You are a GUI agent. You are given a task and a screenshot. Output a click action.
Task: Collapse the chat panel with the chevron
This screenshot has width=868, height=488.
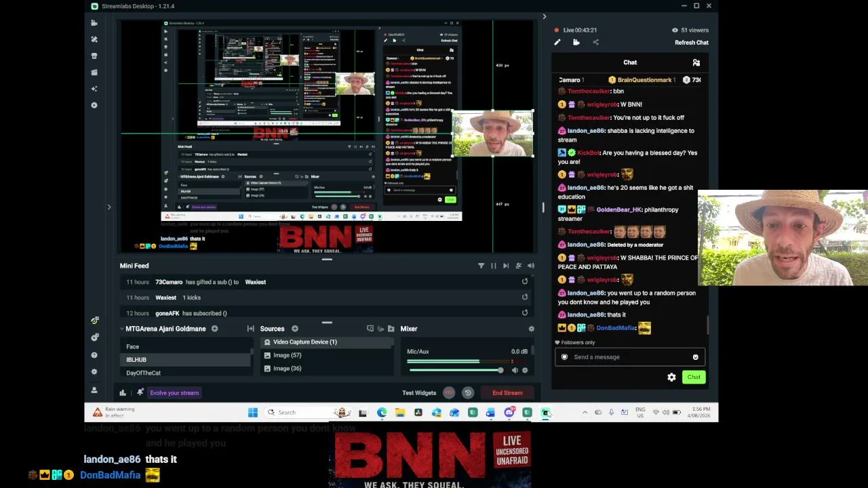click(544, 16)
